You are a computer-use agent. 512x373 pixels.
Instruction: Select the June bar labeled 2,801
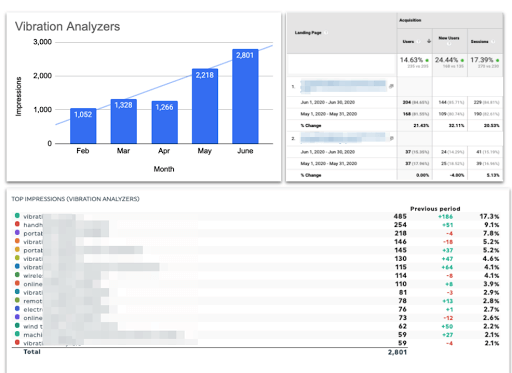click(x=245, y=96)
